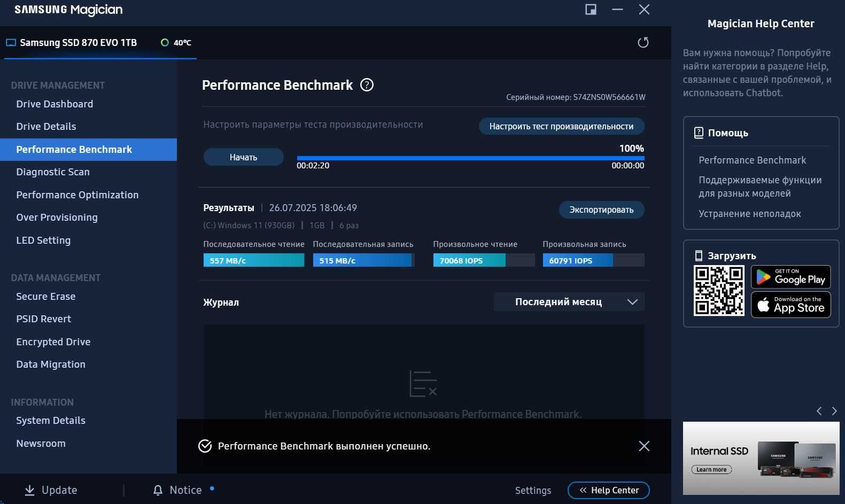Open the App Store badge
845x504 pixels.
791,305
